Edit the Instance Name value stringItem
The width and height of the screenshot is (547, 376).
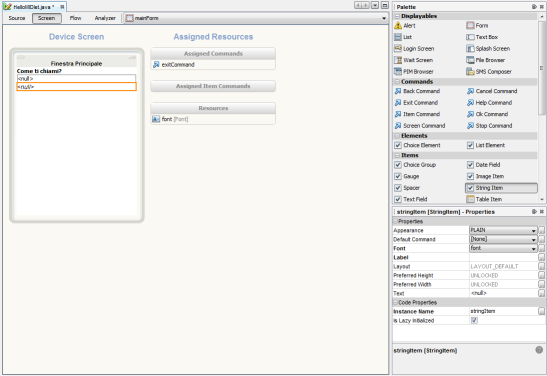pos(503,311)
